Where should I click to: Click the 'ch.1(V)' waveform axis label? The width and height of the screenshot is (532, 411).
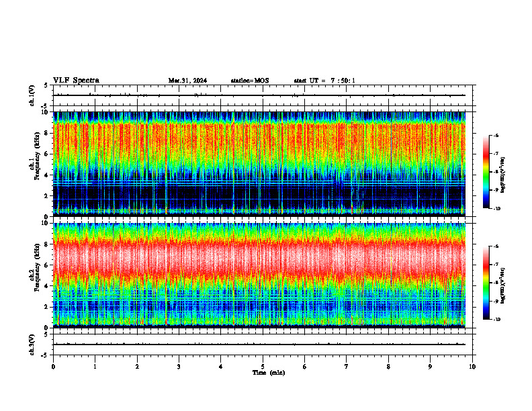(x=32, y=95)
